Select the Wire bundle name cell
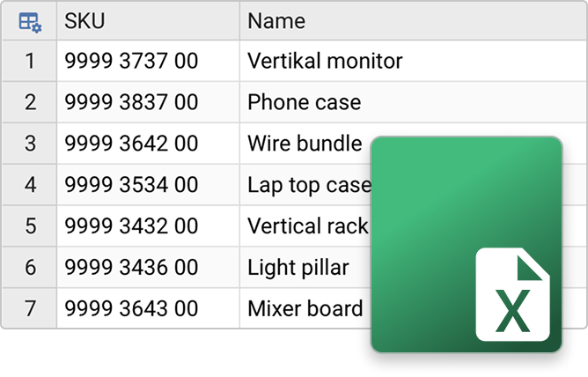The width and height of the screenshot is (588, 377). click(x=305, y=144)
